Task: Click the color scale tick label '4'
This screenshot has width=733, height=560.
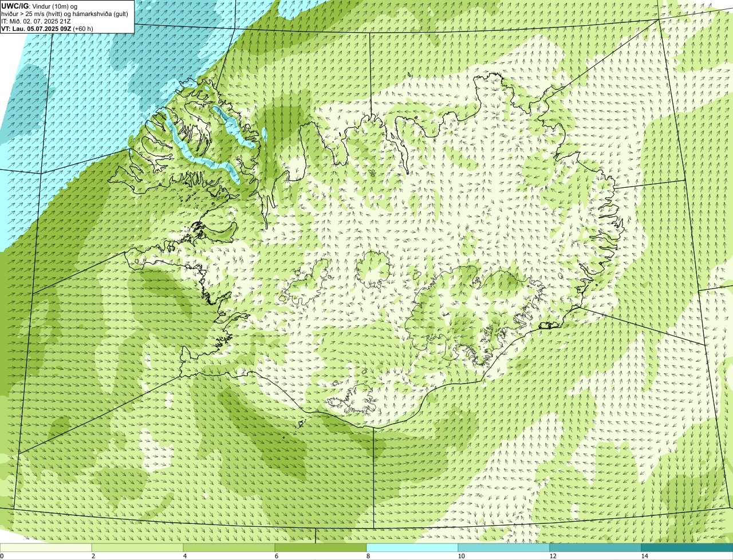Action: point(184,556)
